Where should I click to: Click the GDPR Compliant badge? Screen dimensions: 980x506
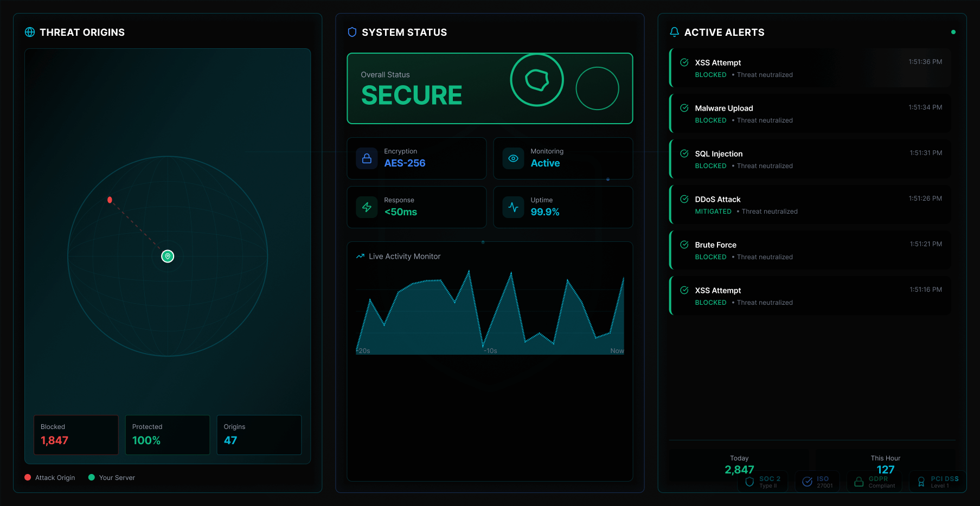coord(874,482)
